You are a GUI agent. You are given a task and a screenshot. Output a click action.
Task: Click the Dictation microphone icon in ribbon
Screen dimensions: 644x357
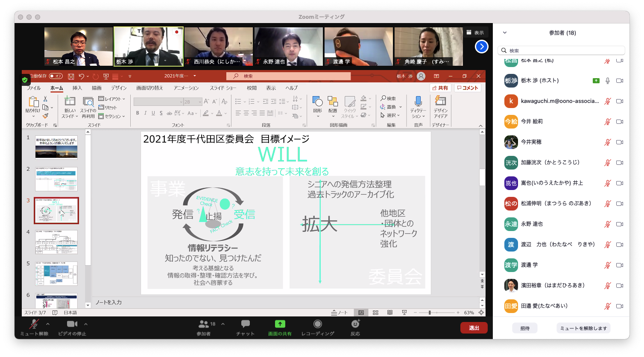(x=418, y=102)
